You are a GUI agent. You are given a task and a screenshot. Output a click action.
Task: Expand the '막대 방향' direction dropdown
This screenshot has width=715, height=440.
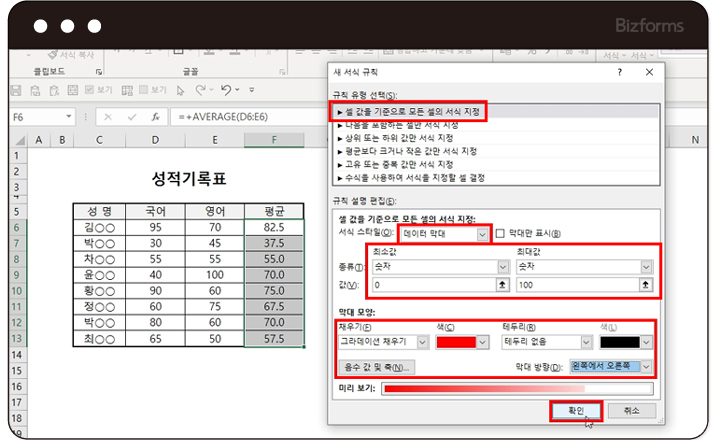click(646, 367)
